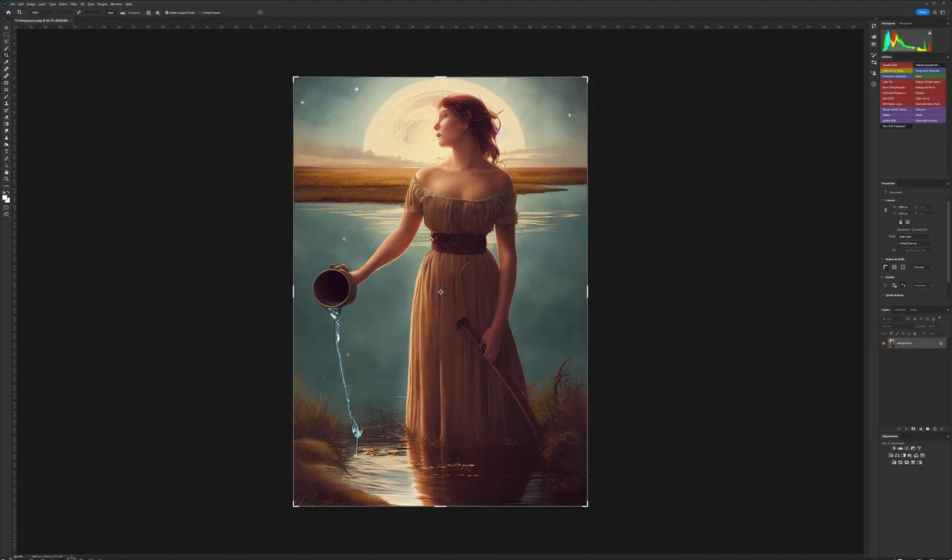Image resolution: width=952 pixels, height=560 pixels.
Task: Lock the Background layer icon
Action: tap(941, 344)
